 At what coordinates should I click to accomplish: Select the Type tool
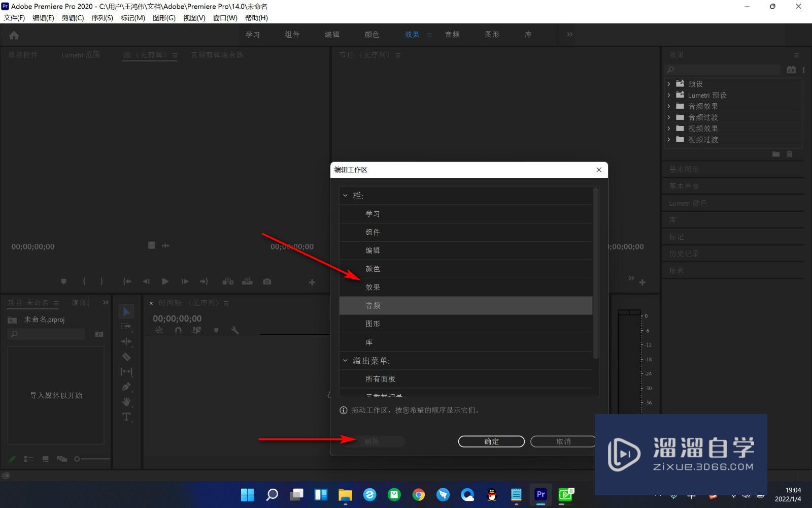(x=126, y=417)
